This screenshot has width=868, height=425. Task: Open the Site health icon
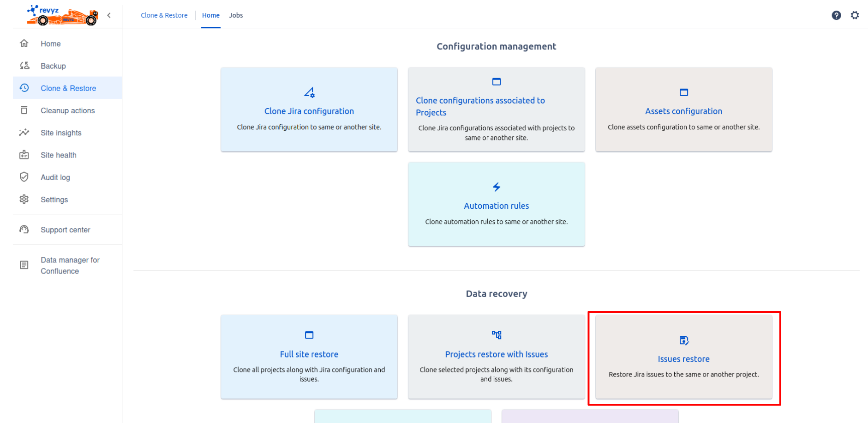(24, 155)
